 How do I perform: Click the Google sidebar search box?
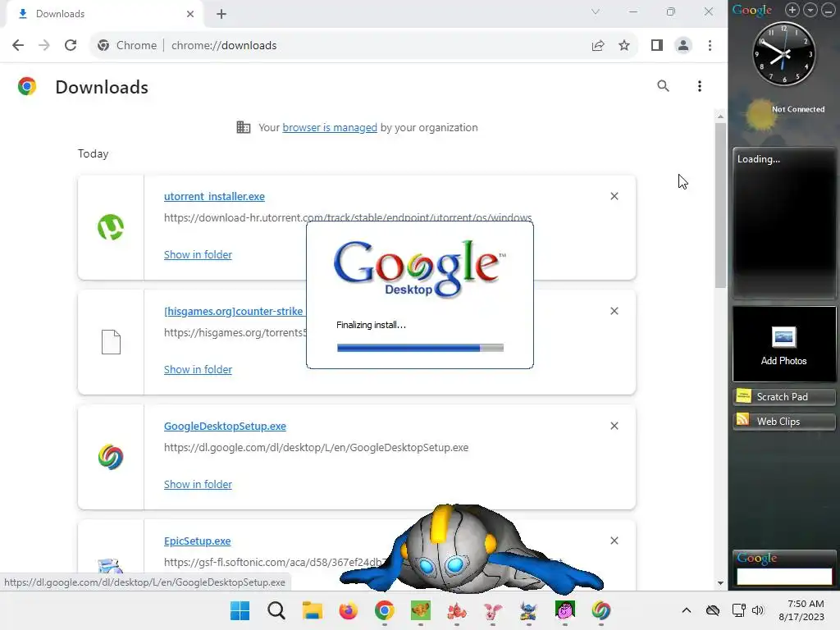click(784, 576)
